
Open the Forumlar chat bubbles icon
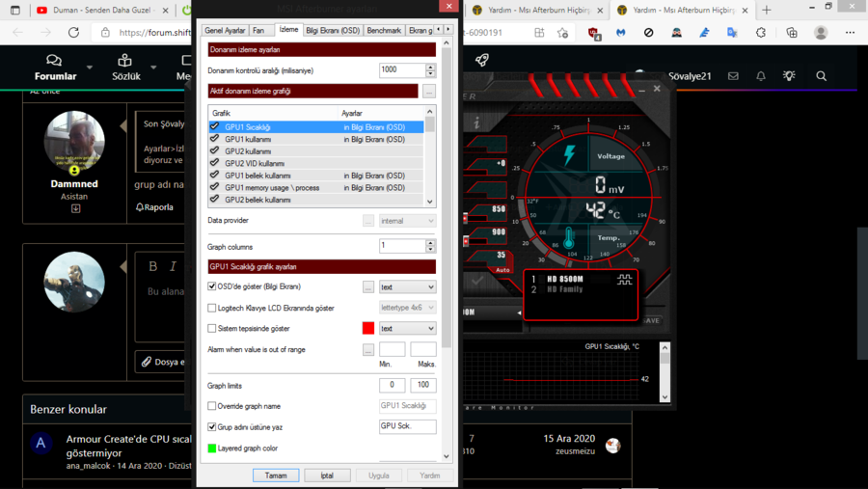[x=54, y=60]
